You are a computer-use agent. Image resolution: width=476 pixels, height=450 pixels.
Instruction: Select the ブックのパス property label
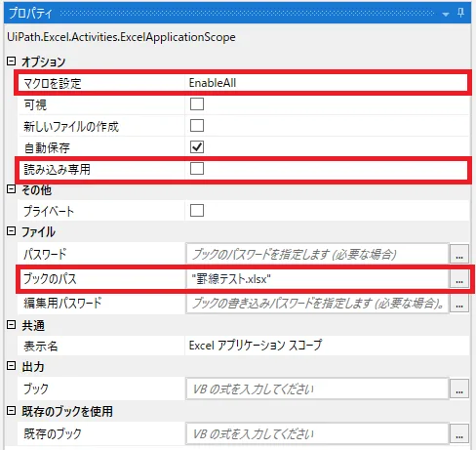(50, 279)
